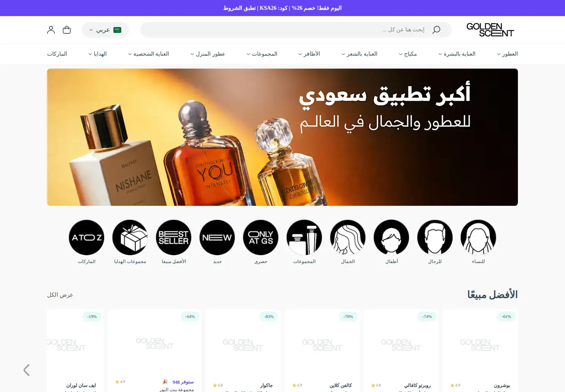Open the كالفن كلاين product card
Screen dimensions: 565x392
(322, 350)
